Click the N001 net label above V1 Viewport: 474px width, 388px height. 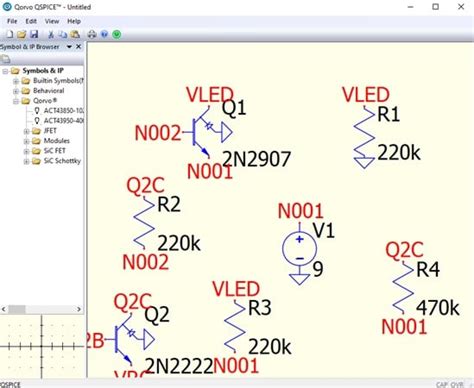(301, 211)
